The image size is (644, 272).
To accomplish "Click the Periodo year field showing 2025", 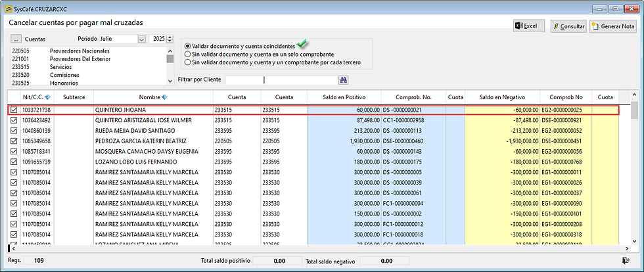I will tap(157, 39).
